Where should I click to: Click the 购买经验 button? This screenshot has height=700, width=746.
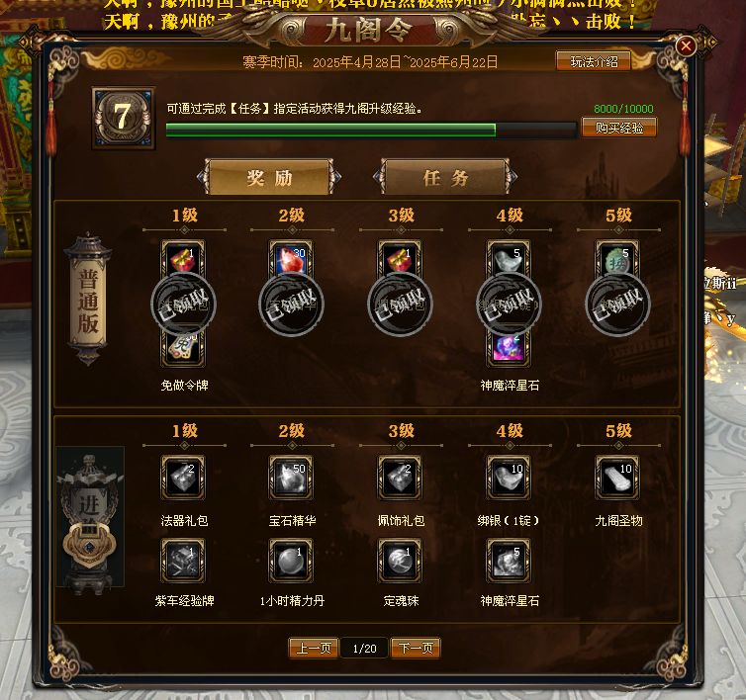(x=619, y=128)
